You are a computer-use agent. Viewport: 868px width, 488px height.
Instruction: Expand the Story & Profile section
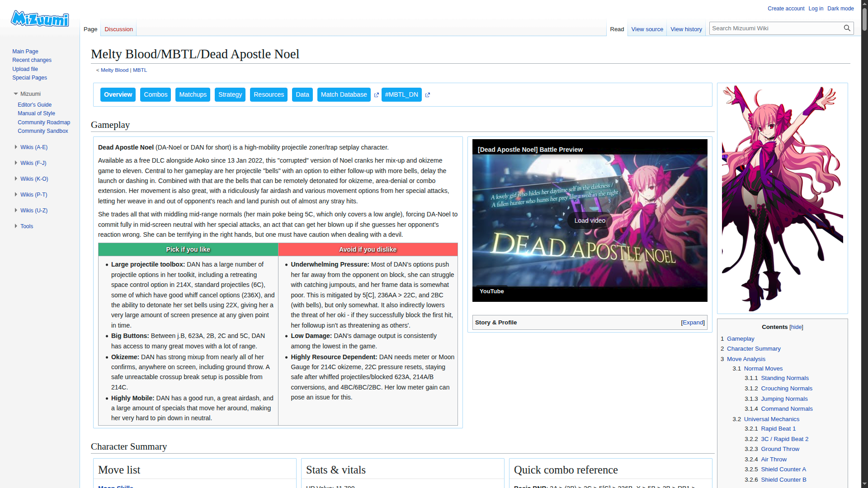693,323
